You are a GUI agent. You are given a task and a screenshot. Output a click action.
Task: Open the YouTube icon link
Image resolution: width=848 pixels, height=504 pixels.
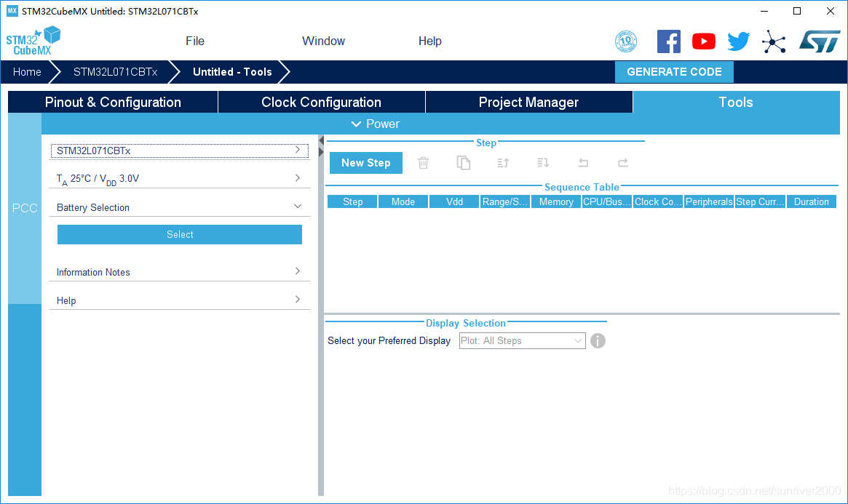704,41
